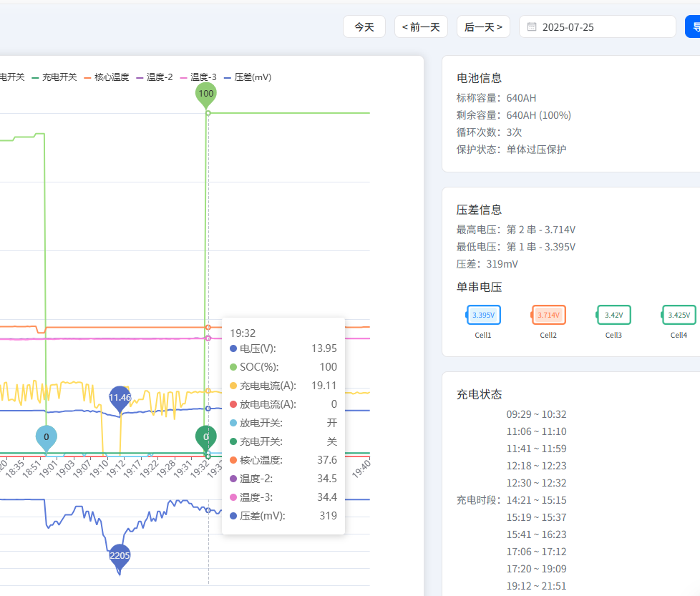This screenshot has width=700, height=596.
Task: Click the Cell2 3.714V battery icon
Action: tap(548, 315)
